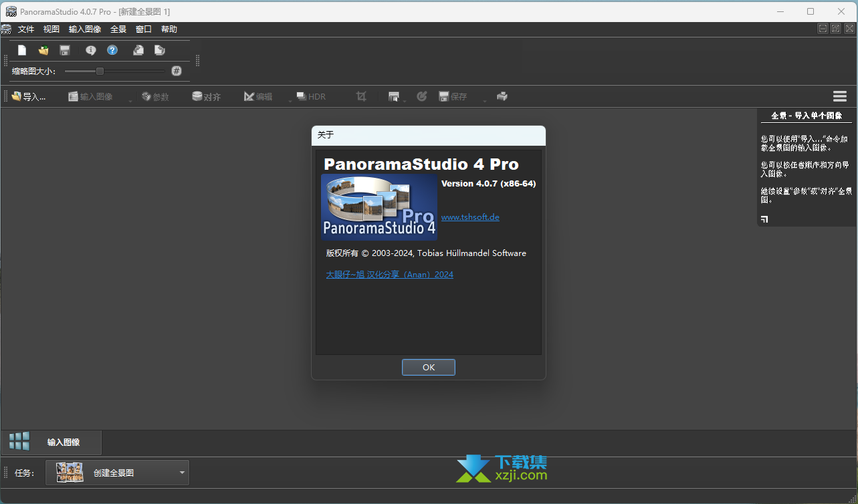Open the 帮助 menu
The height and width of the screenshot is (504, 858).
(169, 29)
